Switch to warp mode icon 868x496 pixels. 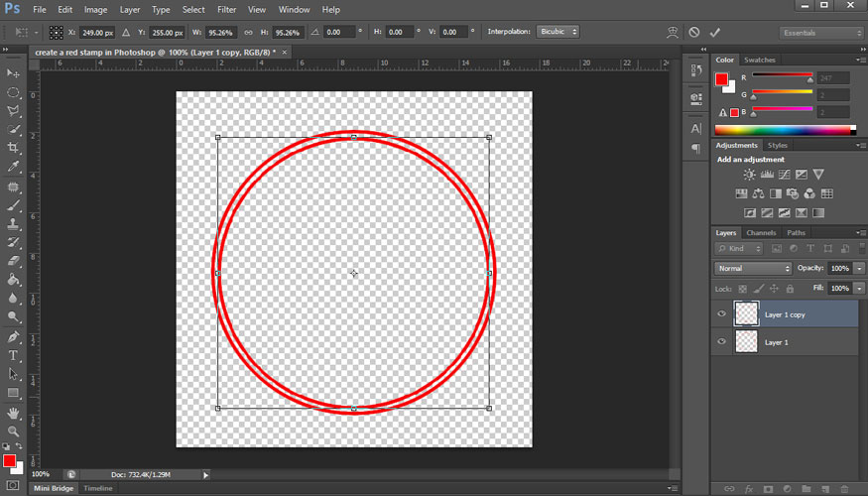click(x=674, y=32)
